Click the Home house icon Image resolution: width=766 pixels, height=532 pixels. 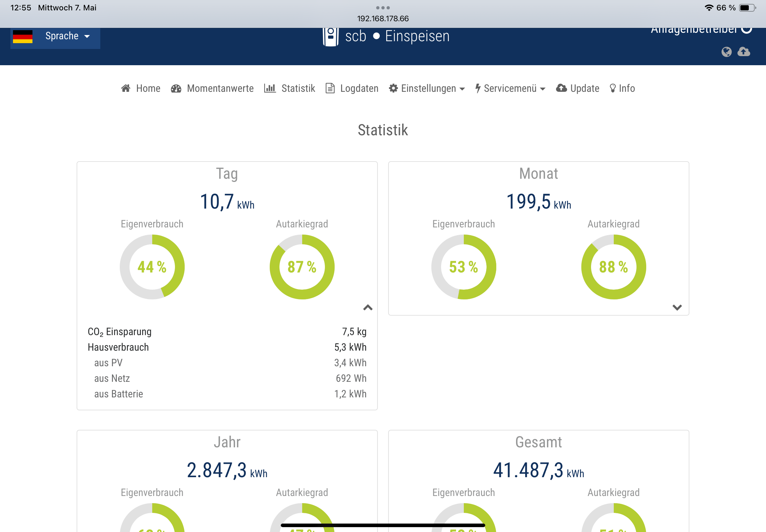point(126,88)
